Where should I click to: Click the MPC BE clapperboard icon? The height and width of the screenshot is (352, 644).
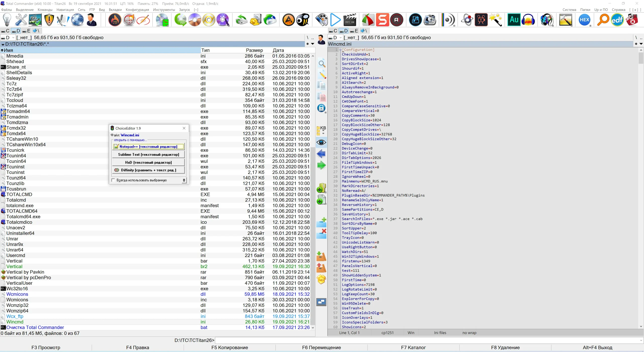tap(350, 20)
